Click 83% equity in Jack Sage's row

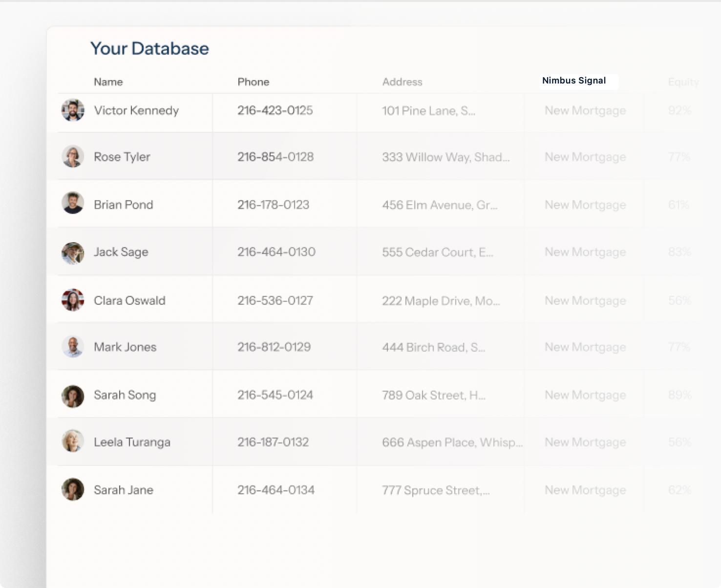click(x=679, y=252)
